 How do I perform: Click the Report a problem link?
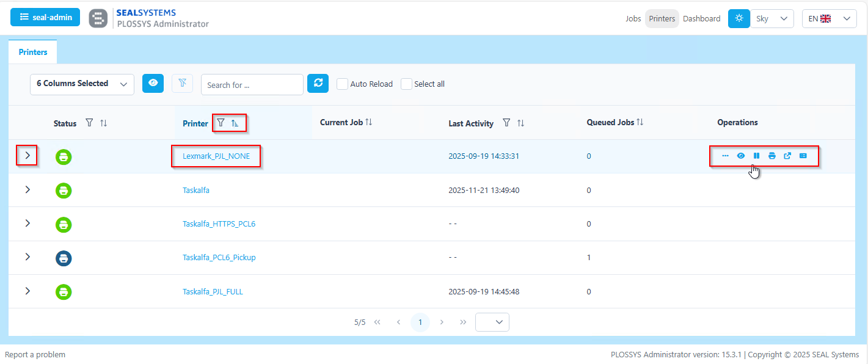point(35,354)
